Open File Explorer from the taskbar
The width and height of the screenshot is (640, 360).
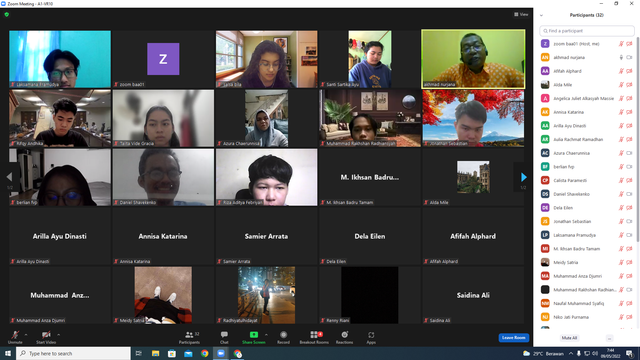click(x=156, y=353)
